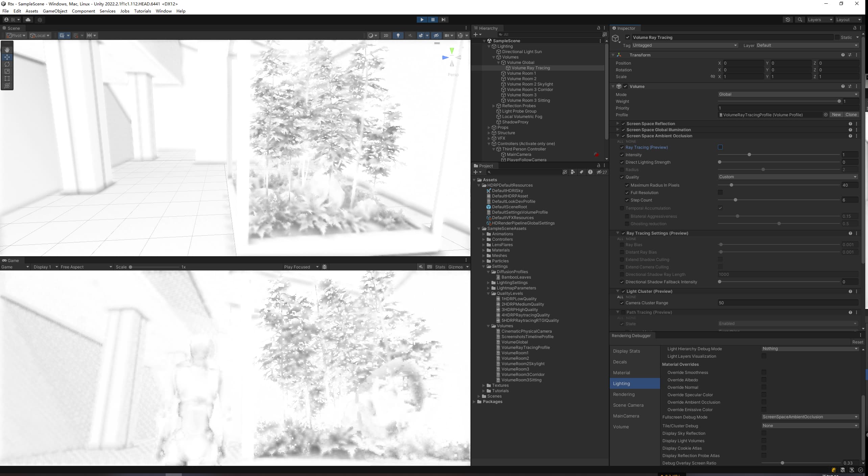
Task: Toggle Screen Space Global Illumination override
Action: (623, 130)
